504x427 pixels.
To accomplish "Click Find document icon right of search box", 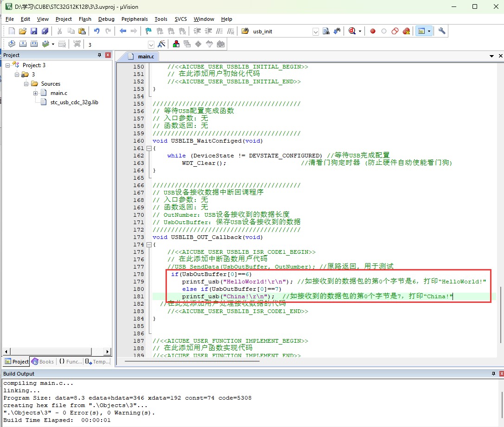I will point(326,31).
